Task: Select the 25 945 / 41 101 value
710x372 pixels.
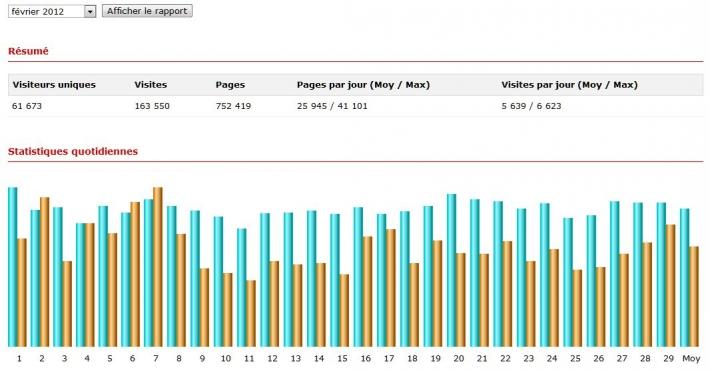Action: 332,106
